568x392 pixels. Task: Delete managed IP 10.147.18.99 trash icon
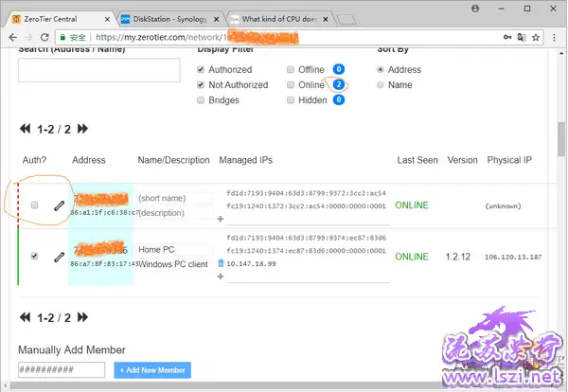click(x=221, y=262)
